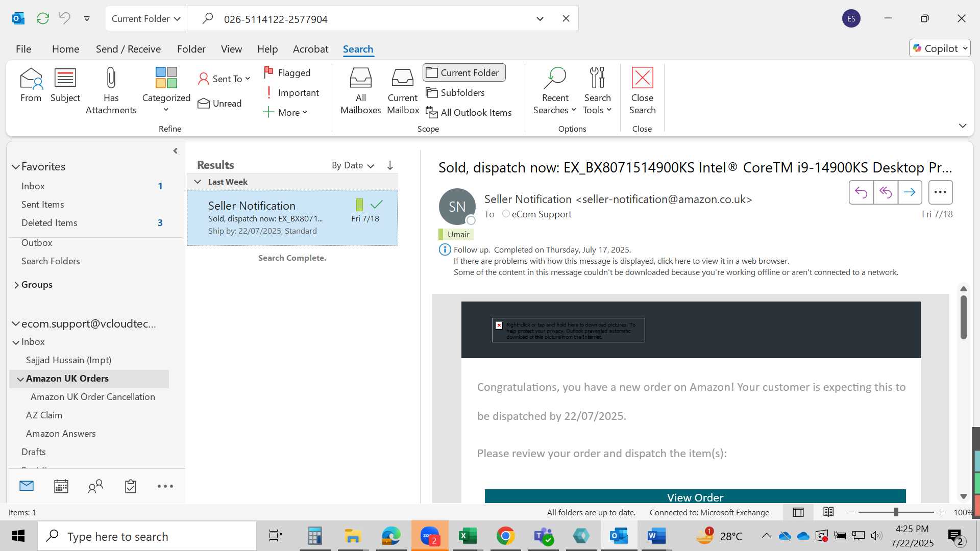Open more actions ellipsis in reading pane
Screen dimensions: 980x551
point(940,192)
